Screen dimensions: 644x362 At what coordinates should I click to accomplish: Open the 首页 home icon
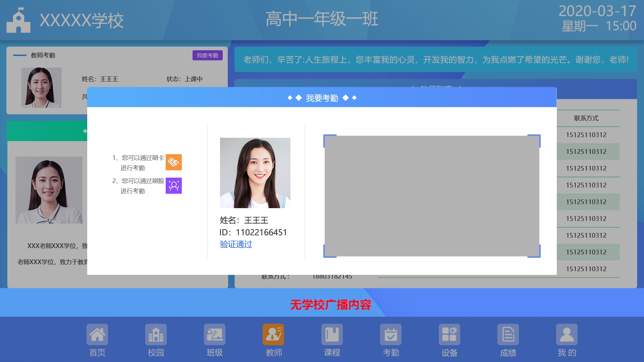click(x=97, y=335)
